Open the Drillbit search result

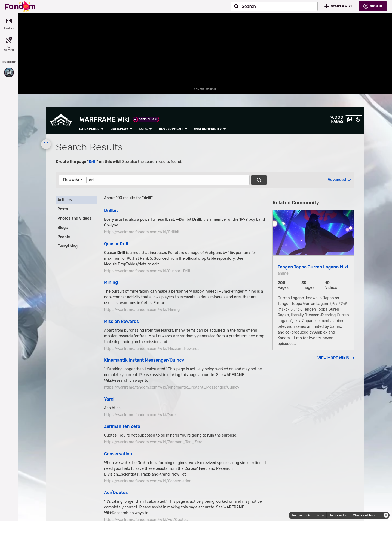(x=111, y=210)
